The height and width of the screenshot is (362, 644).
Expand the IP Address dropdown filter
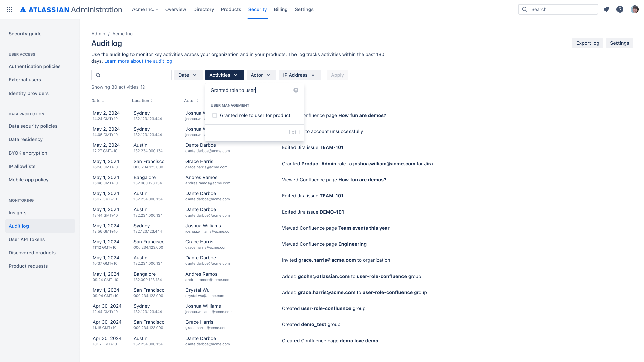pos(299,75)
